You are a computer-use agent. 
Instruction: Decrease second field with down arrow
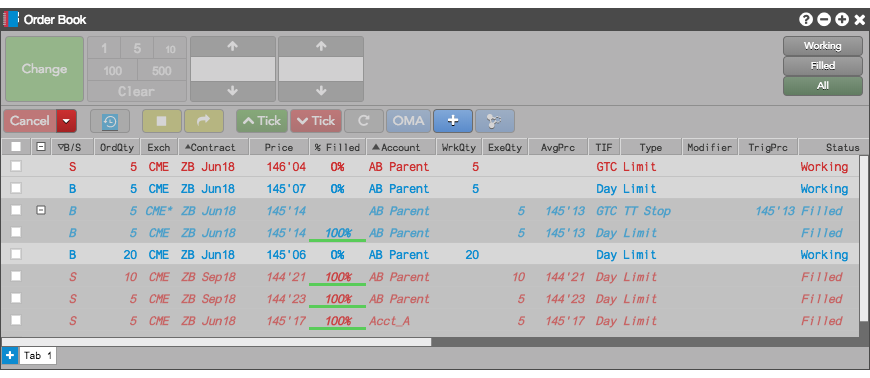pyautogui.click(x=321, y=91)
